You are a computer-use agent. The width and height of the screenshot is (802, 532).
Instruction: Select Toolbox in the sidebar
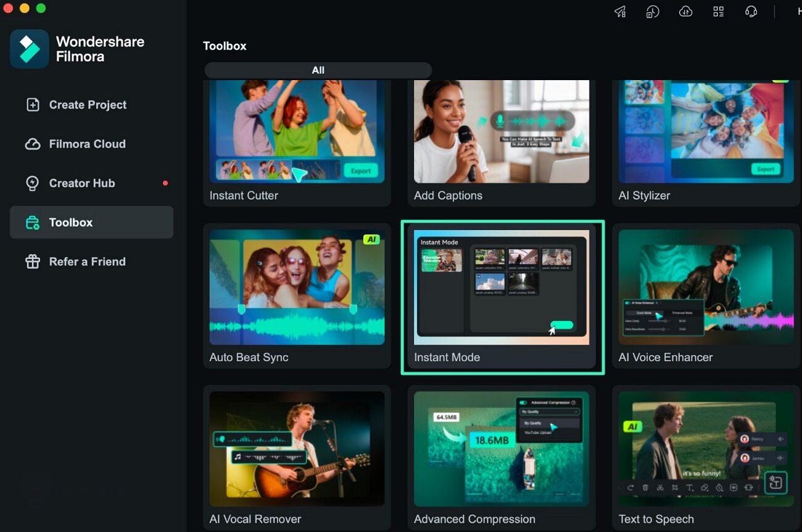tap(91, 223)
